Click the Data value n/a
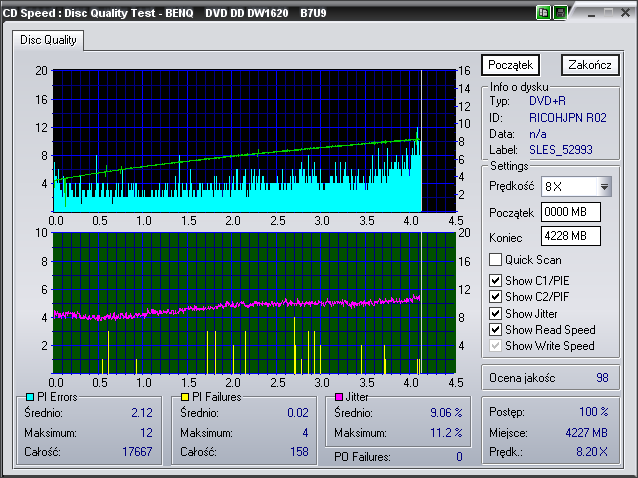This screenshot has width=638, height=478. [x=537, y=134]
